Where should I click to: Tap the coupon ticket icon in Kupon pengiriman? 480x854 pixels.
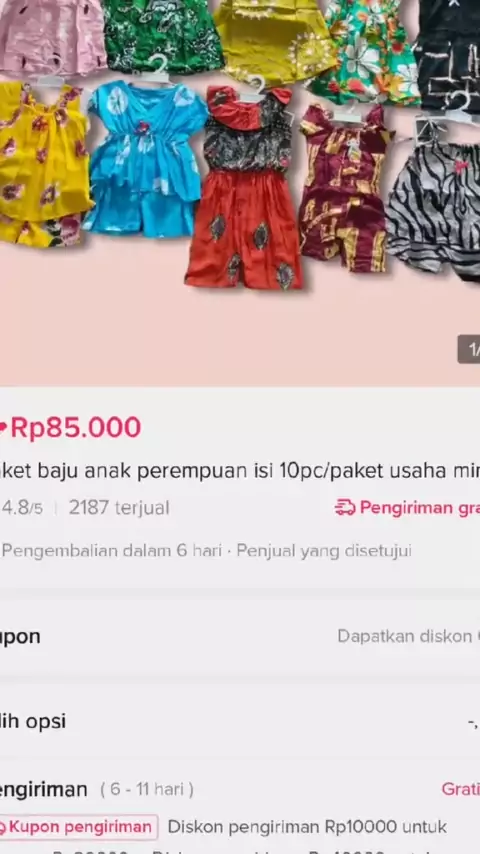3,827
